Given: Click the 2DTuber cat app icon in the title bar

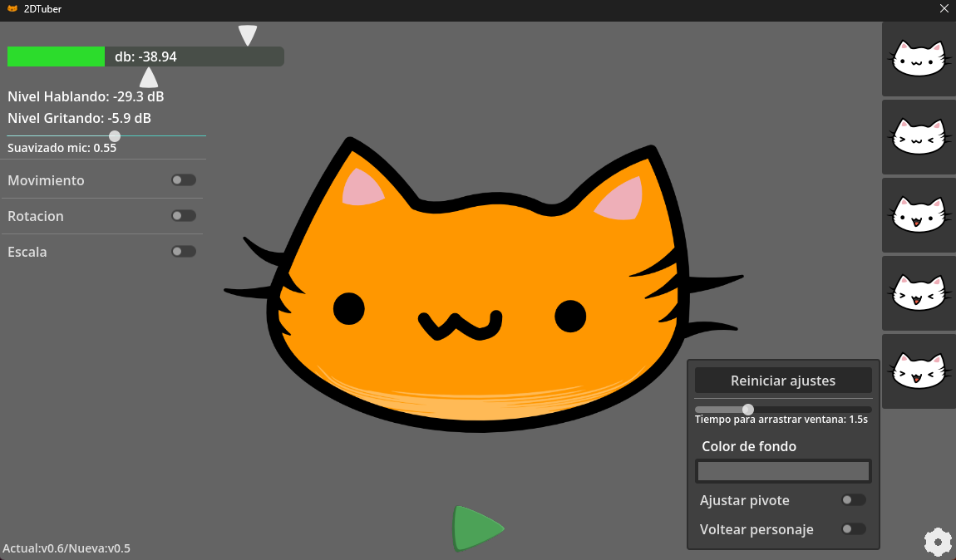Looking at the screenshot, I should (x=12, y=8).
